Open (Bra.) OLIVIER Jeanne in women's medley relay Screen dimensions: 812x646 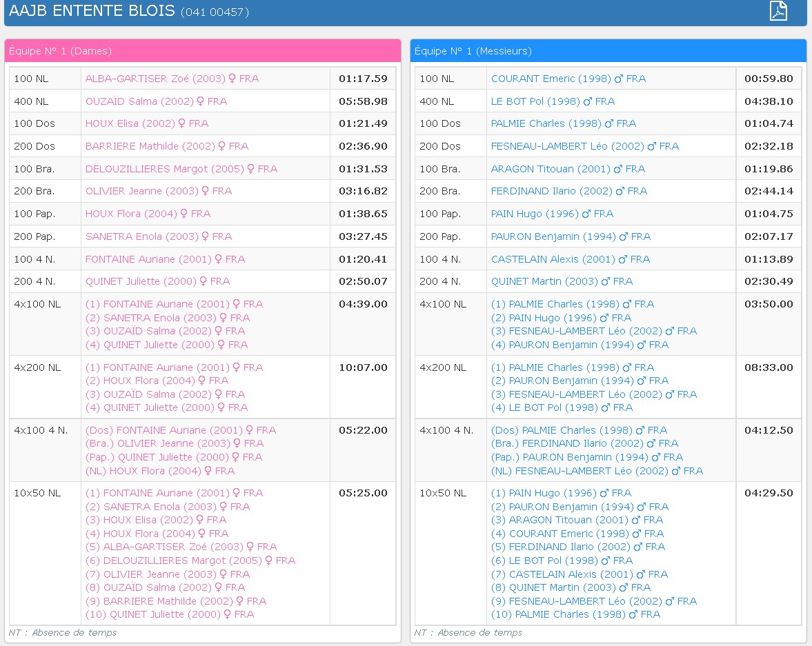point(175,444)
